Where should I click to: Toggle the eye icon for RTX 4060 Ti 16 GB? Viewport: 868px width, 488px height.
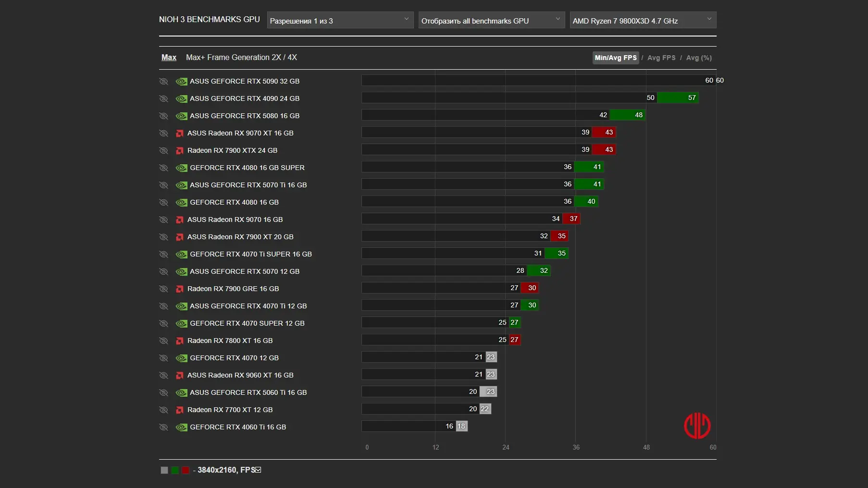[164, 427]
